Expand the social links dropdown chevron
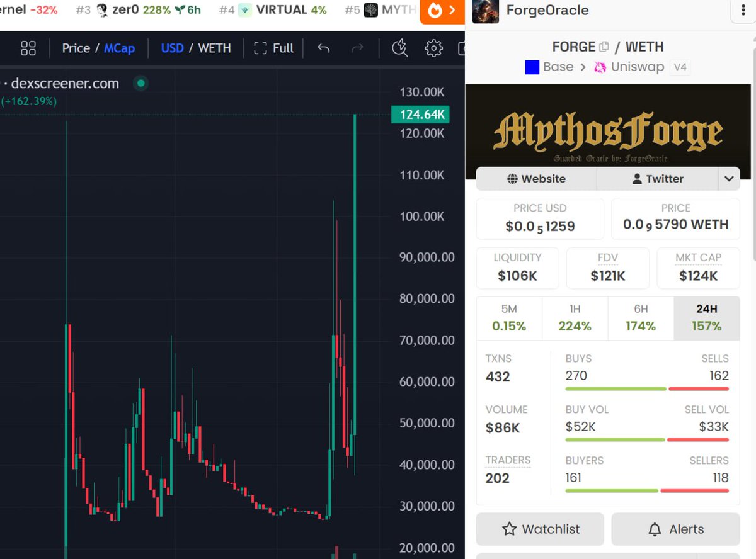The width and height of the screenshot is (756, 559). coord(729,179)
